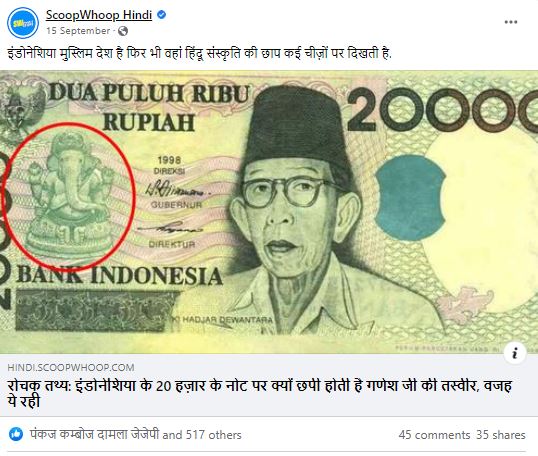
Task: Open the three-dot post options menu
Action: tap(511, 22)
